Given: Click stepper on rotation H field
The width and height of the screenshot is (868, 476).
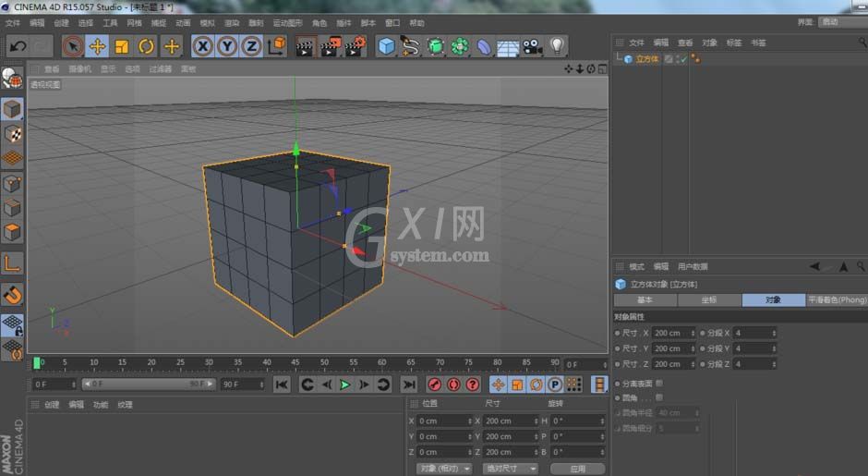Looking at the screenshot, I should click(x=602, y=421).
